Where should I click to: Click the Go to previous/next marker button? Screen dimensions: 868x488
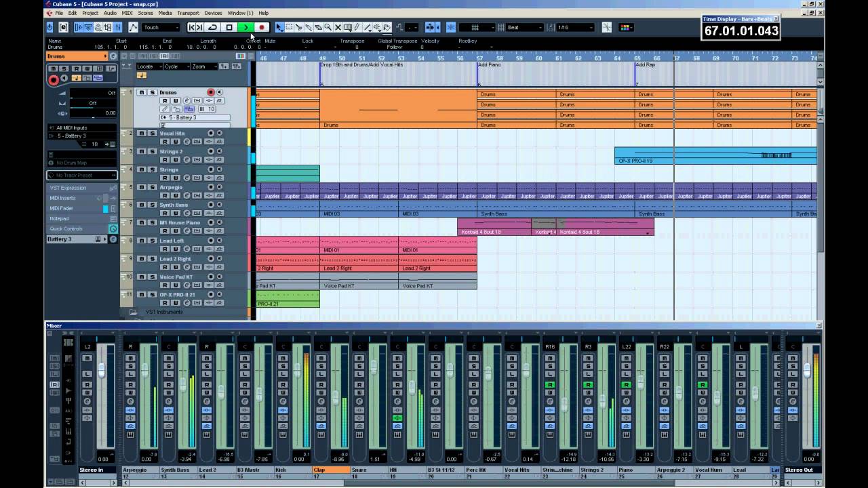click(195, 27)
